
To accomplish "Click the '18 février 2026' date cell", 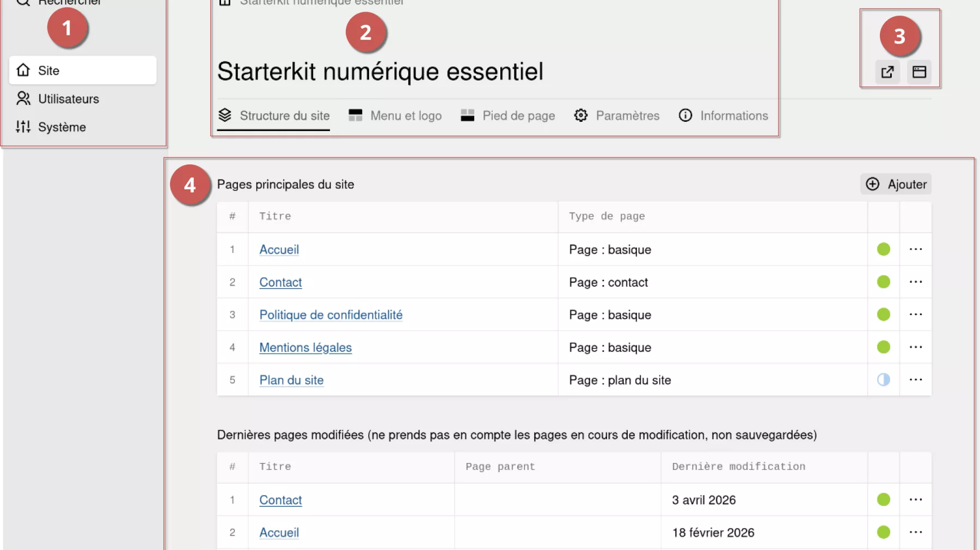I will pos(764,533).
